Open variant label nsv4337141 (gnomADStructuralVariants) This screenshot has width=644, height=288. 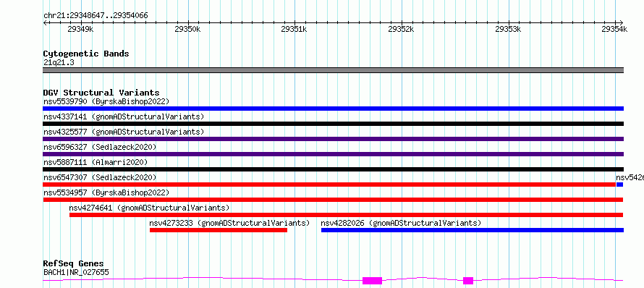coord(124,117)
